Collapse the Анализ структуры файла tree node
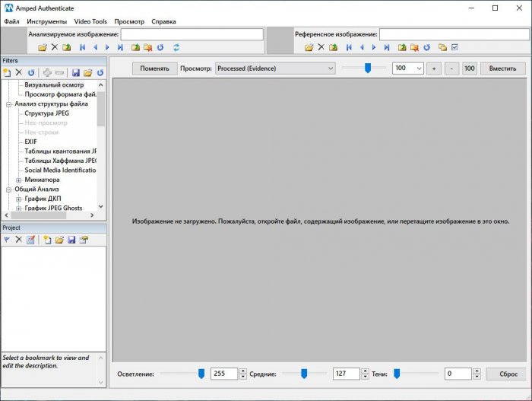The image size is (532, 401). pyautogui.click(x=8, y=103)
